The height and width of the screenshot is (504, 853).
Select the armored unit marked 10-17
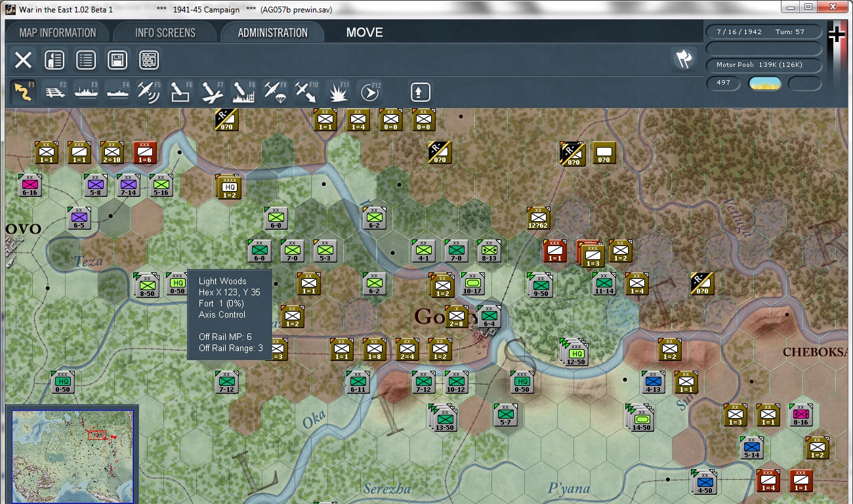[x=472, y=284]
